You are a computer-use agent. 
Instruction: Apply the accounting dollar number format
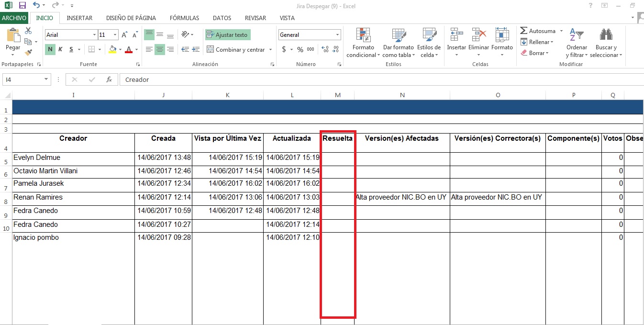point(284,49)
